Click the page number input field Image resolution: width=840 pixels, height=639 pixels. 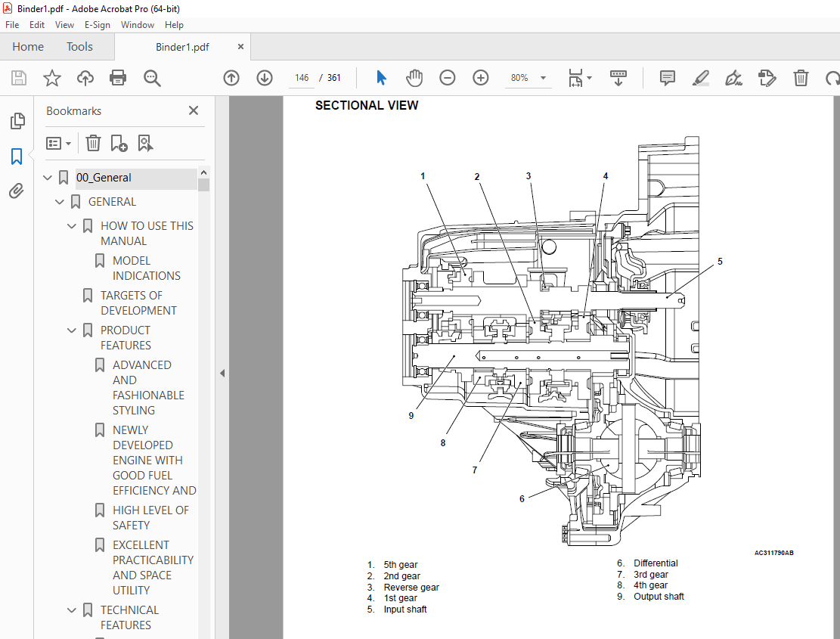click(x=301, y=77)
